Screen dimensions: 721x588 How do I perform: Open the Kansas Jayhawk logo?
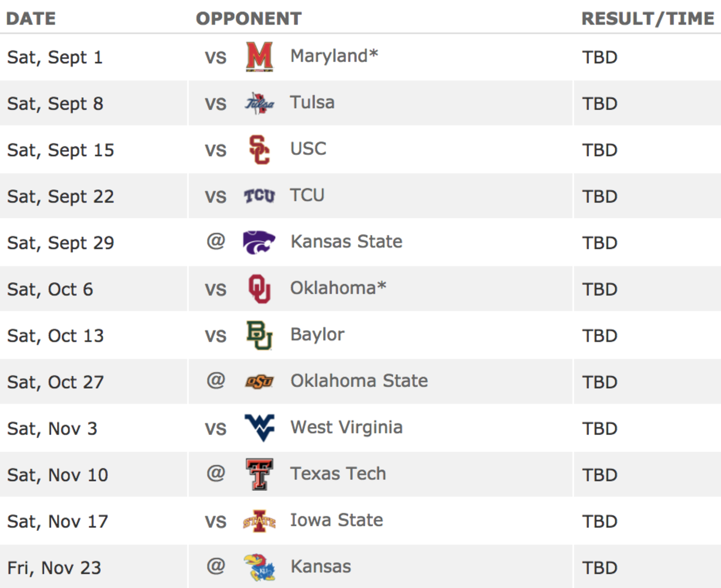(260, 567)
